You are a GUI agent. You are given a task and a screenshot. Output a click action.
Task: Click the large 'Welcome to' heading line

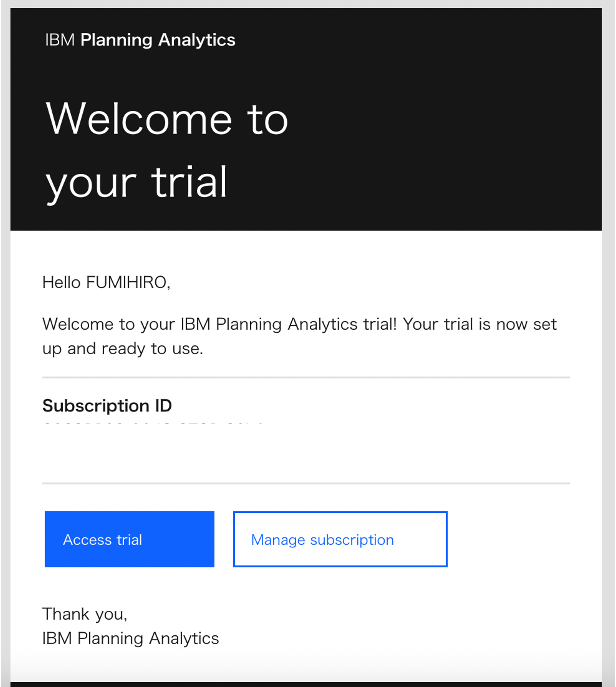pos(167,119)
